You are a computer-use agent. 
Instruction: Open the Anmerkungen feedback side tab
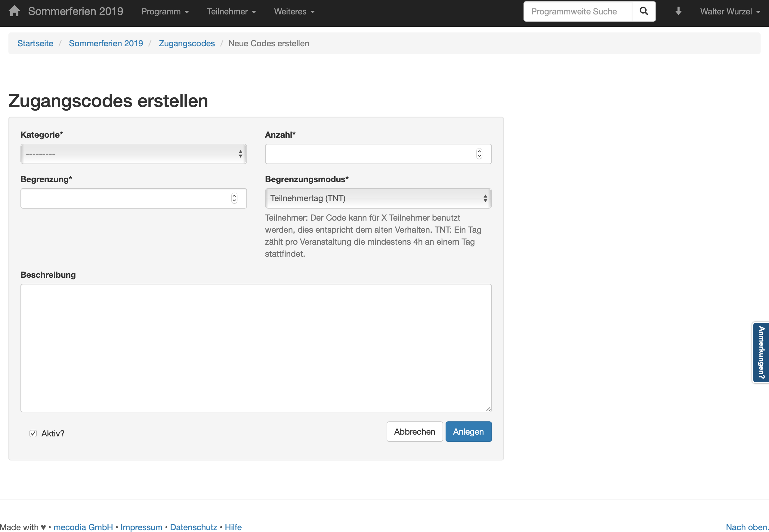761,353
